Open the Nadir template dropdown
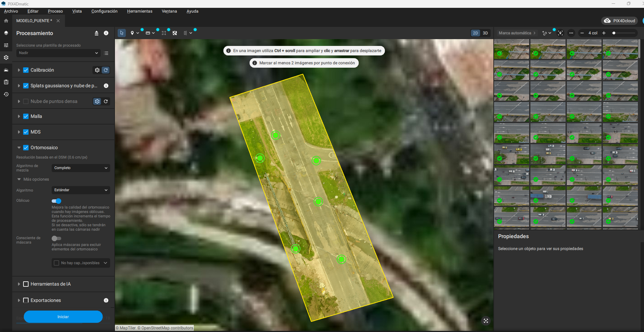 click(58, 53)
